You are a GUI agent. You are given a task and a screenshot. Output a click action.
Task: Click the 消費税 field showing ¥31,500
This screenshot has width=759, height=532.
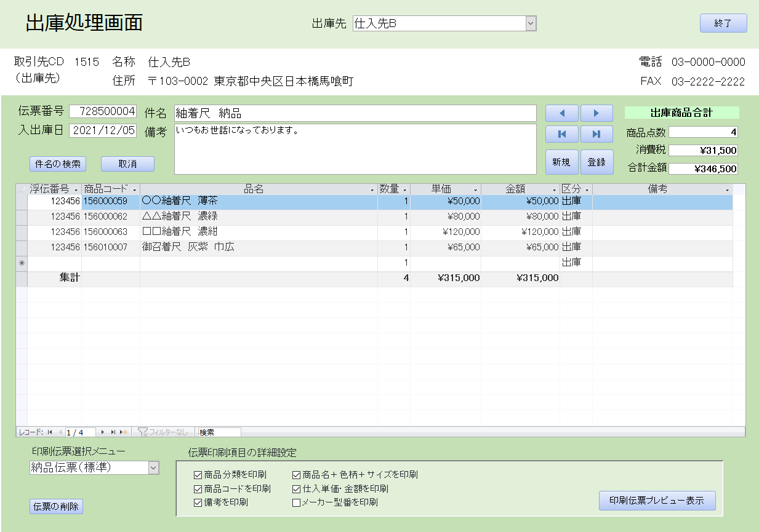tap(704, 151)
